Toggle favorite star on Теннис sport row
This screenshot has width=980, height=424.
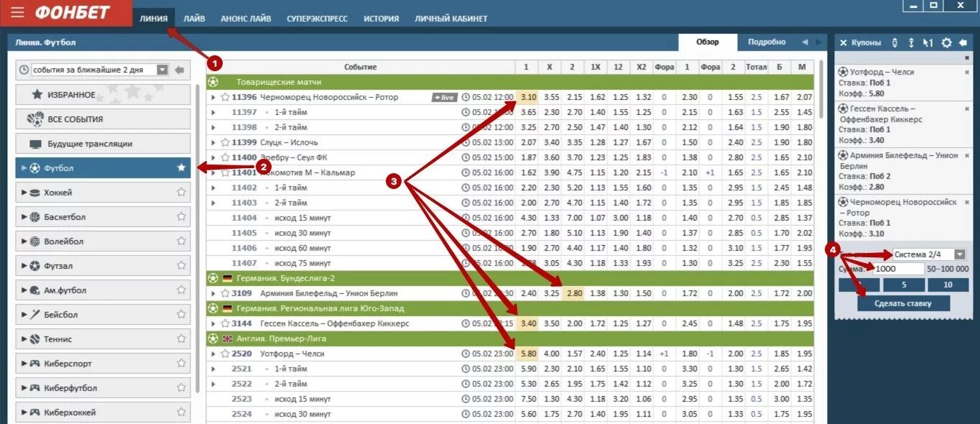[x=181, y=339]
